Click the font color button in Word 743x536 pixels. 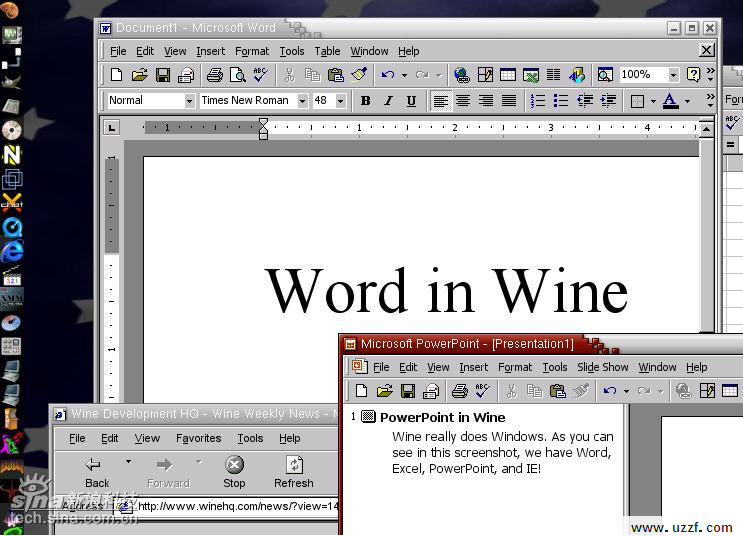pos(669,101)
